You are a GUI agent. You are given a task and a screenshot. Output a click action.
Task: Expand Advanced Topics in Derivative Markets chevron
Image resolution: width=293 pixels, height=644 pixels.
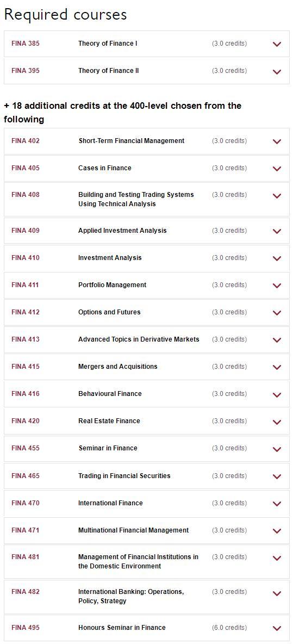277,340
